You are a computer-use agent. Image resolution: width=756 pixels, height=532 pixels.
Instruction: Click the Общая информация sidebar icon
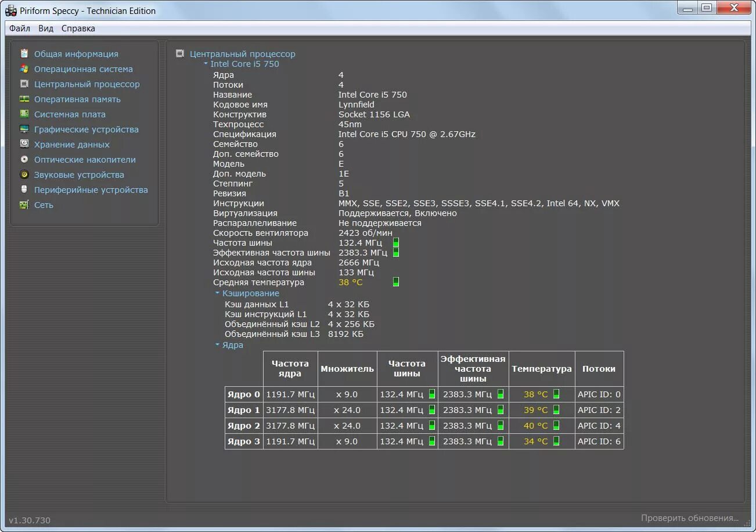[x=24, y=53]
